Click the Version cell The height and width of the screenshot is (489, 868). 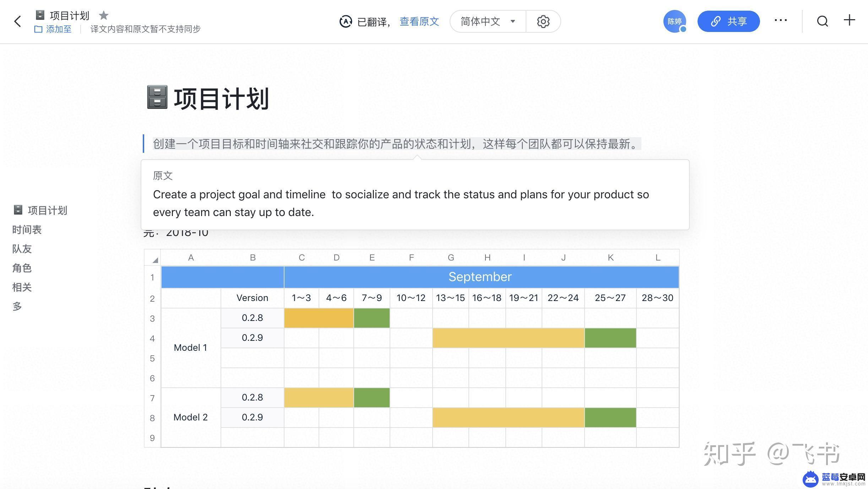click(253, 298)
